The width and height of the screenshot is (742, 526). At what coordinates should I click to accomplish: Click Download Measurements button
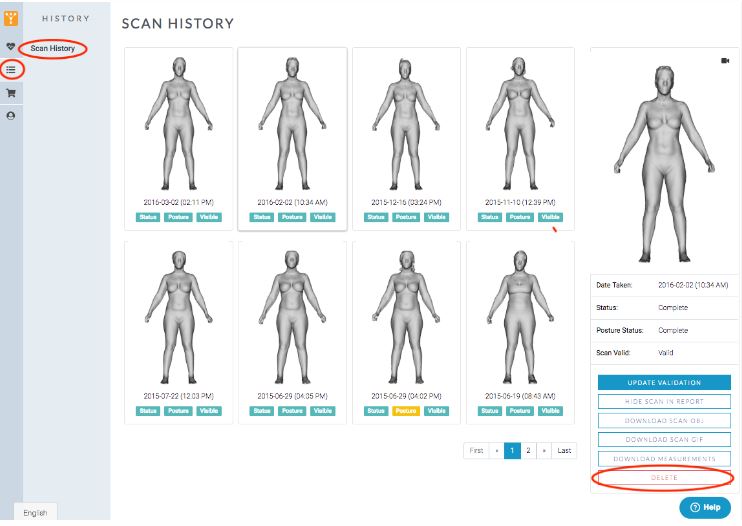(x=664, y=458)
